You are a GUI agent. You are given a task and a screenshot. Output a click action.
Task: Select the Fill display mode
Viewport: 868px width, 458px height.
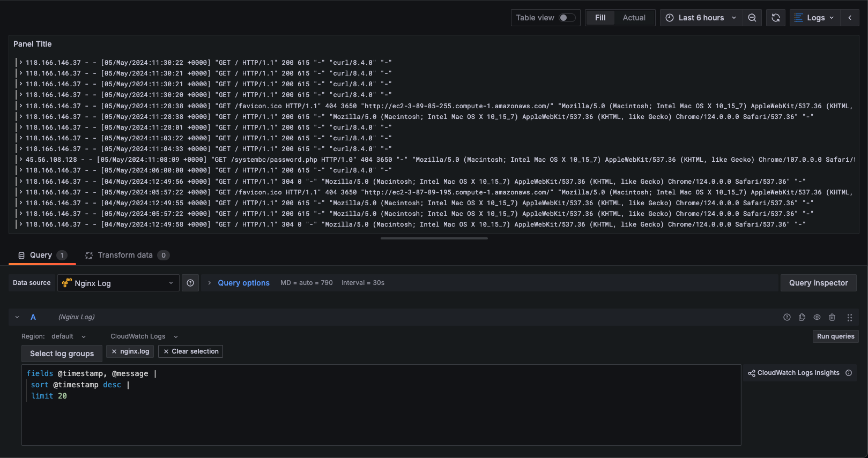[600, 18]
